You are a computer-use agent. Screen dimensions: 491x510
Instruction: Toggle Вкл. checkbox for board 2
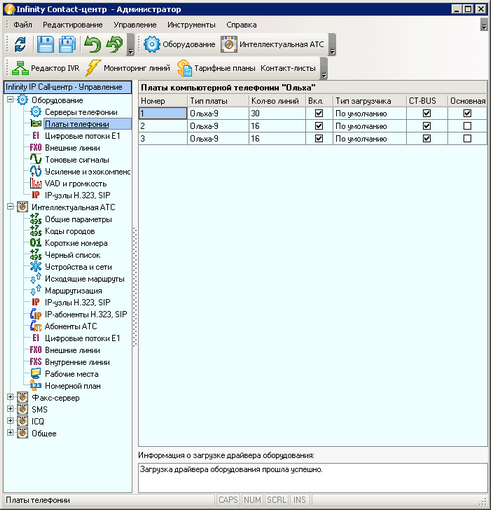(x=319, y=126)
